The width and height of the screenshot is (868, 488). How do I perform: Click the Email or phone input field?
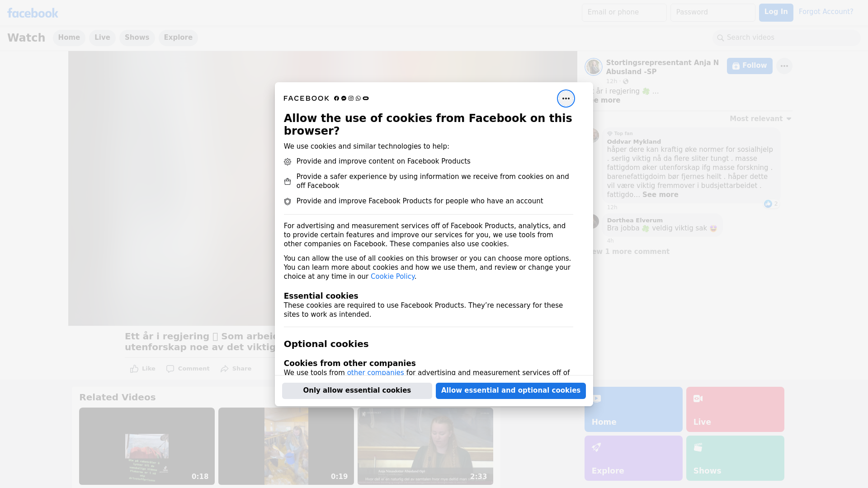[624, 12]
